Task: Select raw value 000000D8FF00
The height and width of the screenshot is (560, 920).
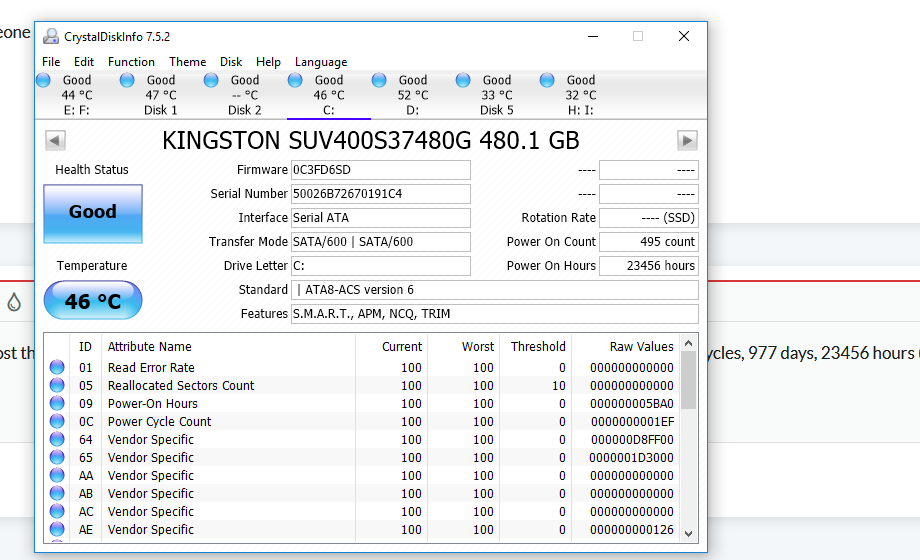Action: (x=632, y=440)
